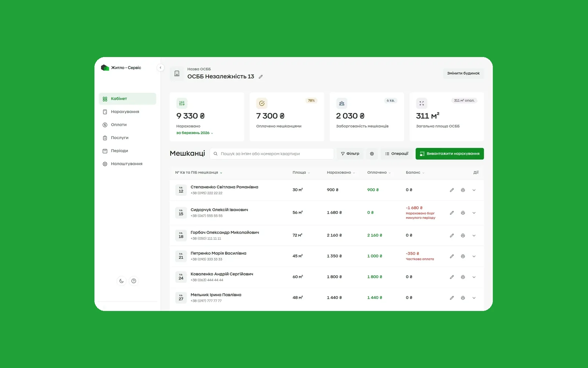Go to Нарахування in the sidebar
Image resolution: width=588 pixels, height=368 pixels.
coord(128,112)
